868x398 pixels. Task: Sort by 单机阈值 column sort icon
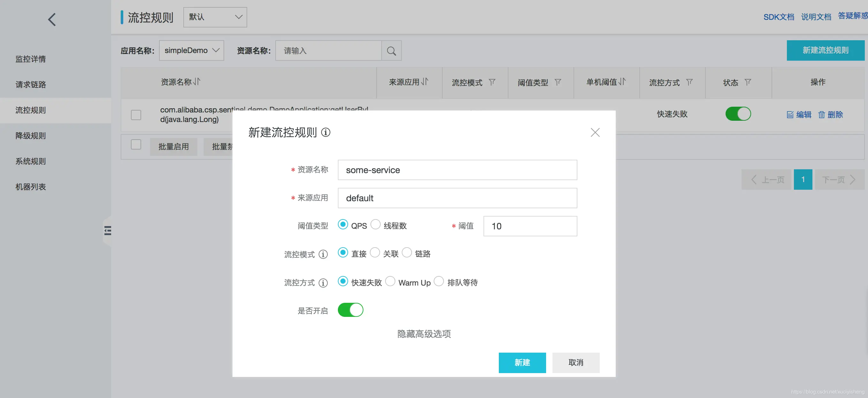[622, 82]
